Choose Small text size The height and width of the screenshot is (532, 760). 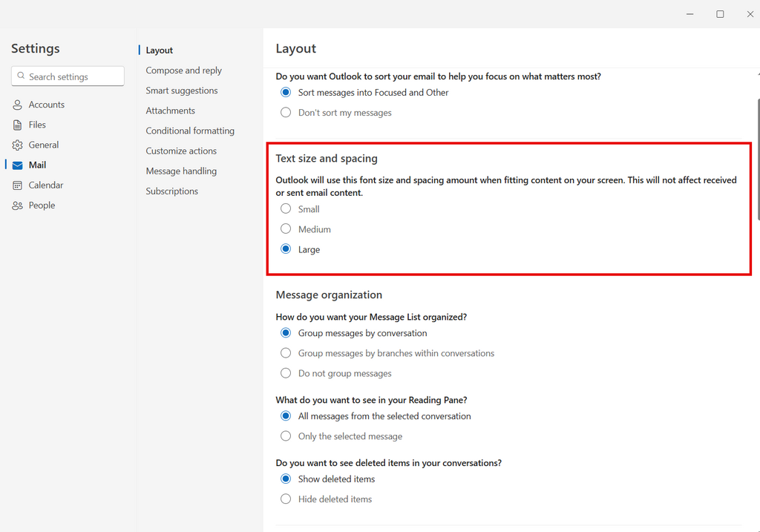point(286,208)
